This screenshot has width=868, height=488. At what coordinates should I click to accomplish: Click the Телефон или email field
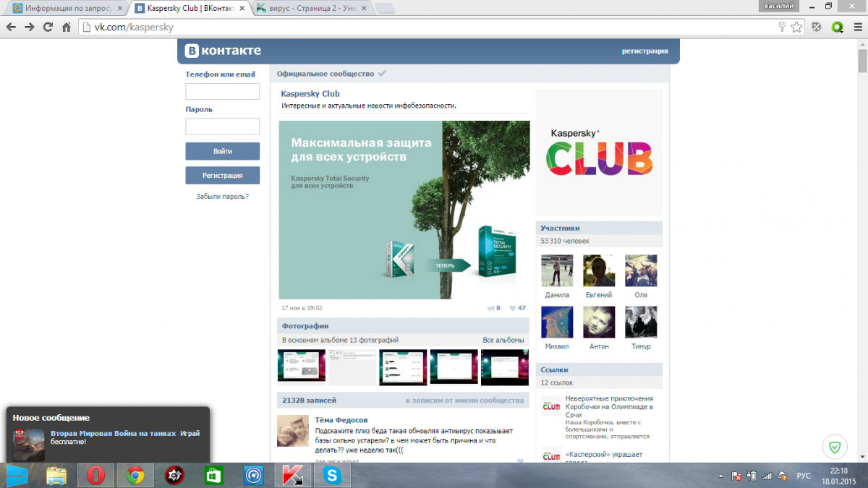click(223, 91)
